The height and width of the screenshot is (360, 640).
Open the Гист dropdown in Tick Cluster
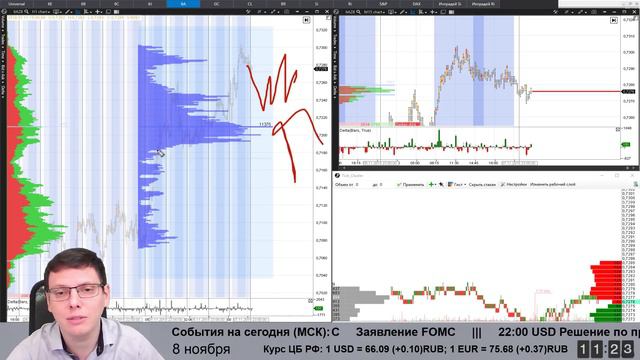click(457, 184)
